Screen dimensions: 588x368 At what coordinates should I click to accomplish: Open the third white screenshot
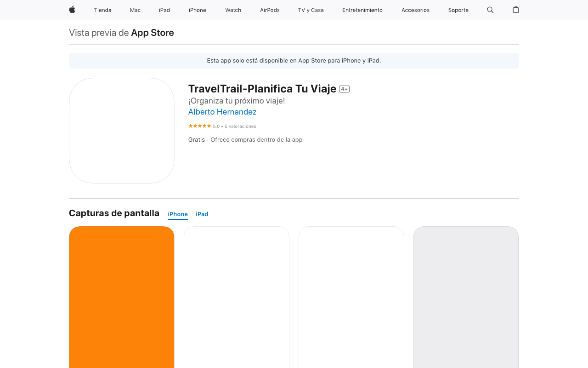click(351, 297)
